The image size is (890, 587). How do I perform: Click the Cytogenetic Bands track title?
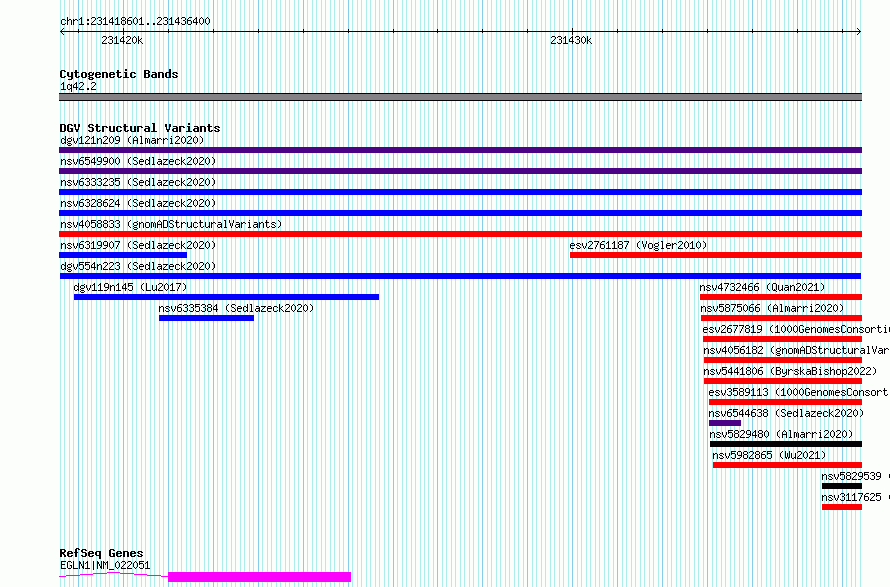pyautogui.click(x=119, y=74)
